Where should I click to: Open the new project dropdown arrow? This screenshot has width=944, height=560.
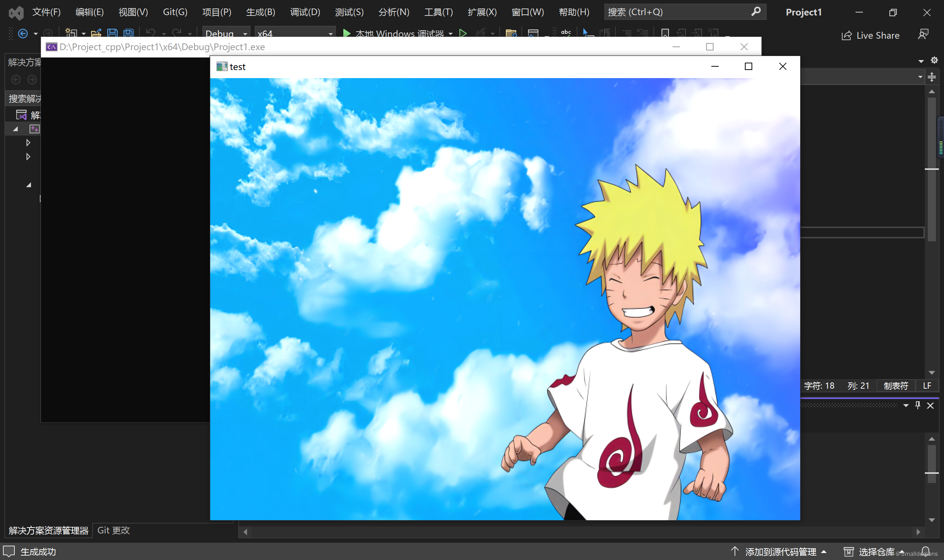coord(83,34)
